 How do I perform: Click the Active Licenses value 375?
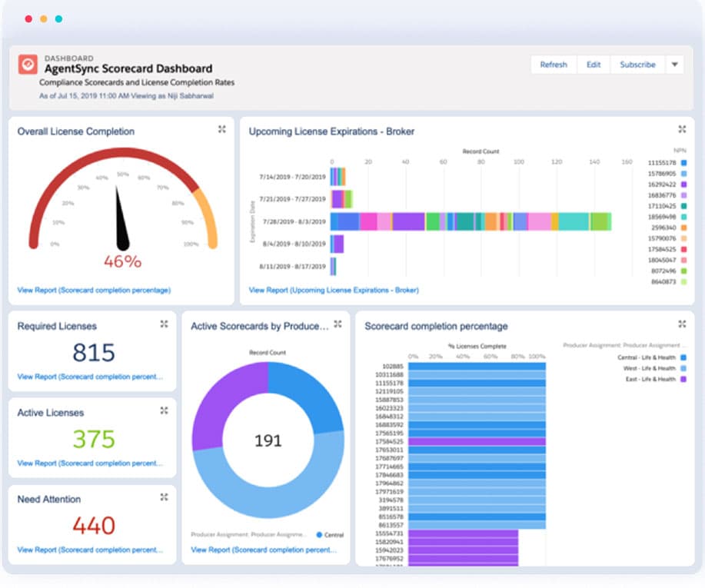pos(94,439)
